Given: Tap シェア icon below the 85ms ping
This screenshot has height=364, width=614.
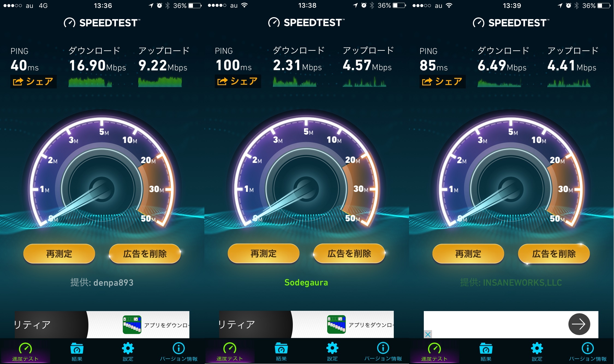Looking at the screenshot, I should point(442,81).
